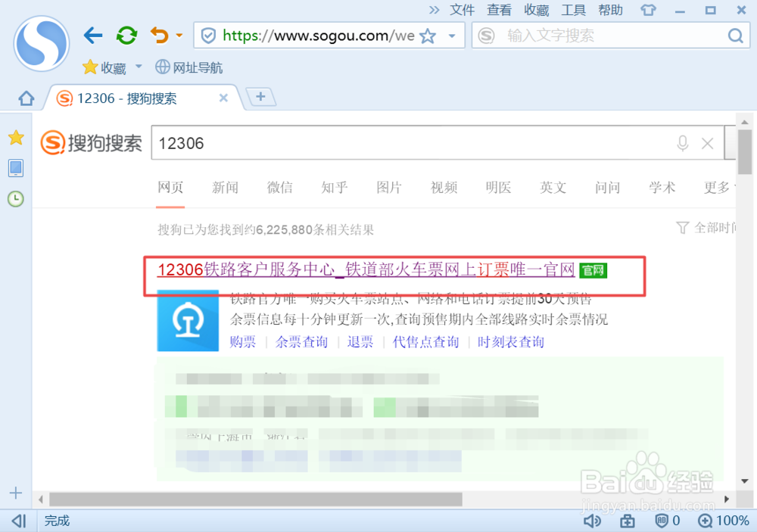Click the ad block shield counter

coord(667,521)
